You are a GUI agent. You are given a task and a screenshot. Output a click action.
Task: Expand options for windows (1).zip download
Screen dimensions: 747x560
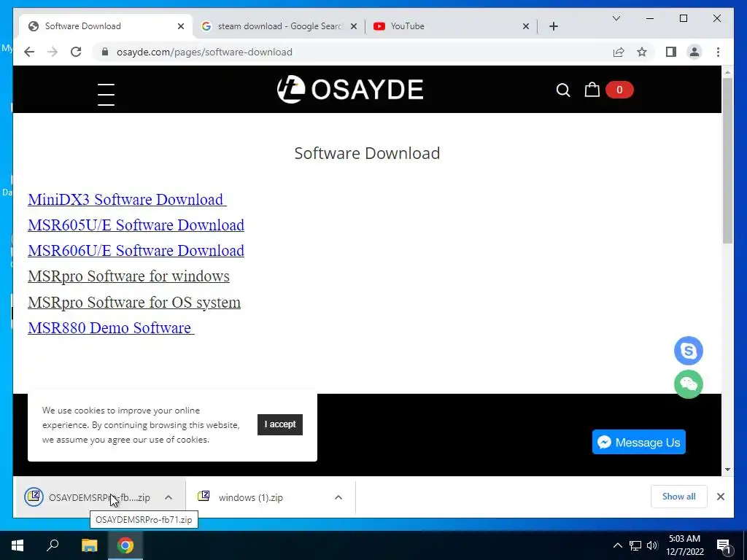pos(338,497)
